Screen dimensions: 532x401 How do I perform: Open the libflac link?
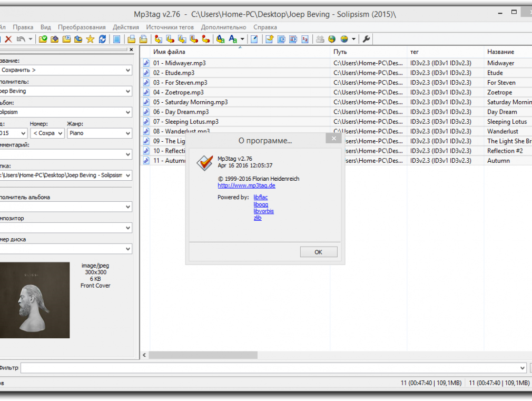(261, 197)
